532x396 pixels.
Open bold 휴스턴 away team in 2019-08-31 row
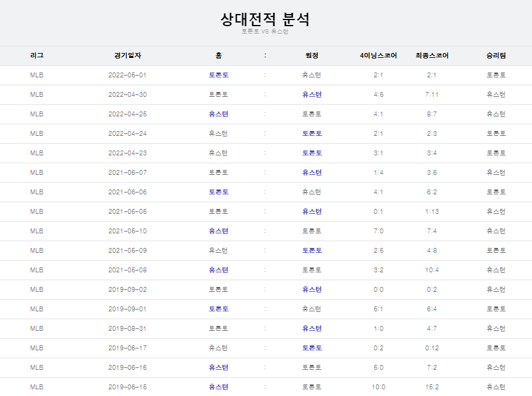pyautogui.click(x=312, y=329)
